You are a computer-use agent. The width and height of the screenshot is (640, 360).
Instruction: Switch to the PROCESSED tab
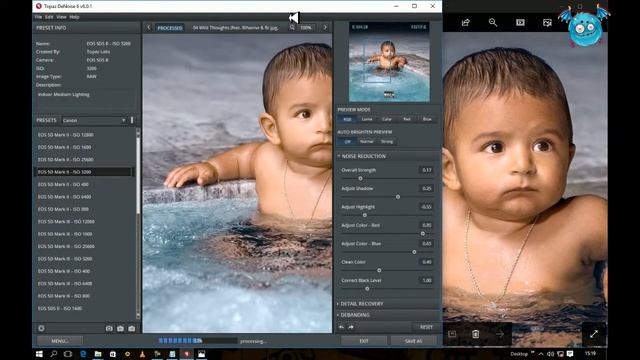click(170, 28)
